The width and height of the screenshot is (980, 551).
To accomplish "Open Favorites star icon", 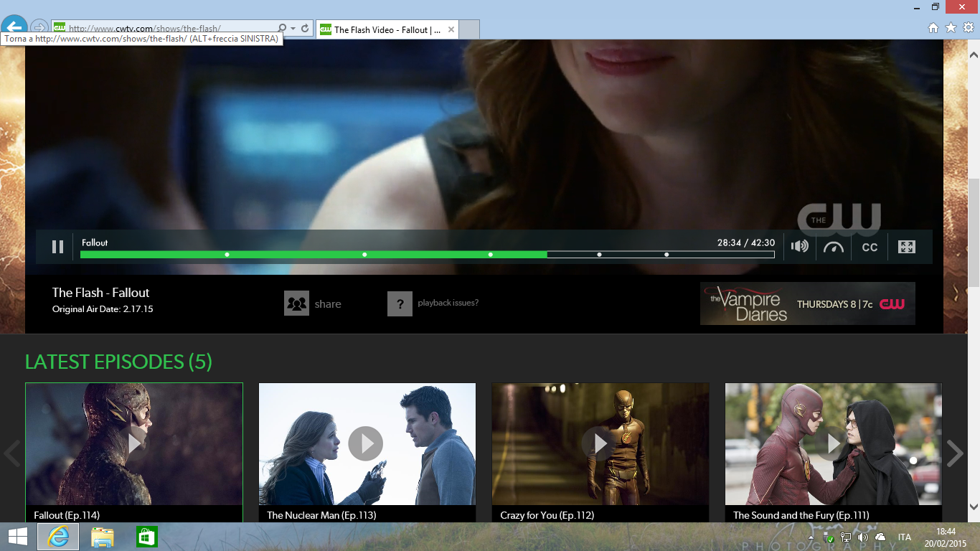I will tap(951, 28).
